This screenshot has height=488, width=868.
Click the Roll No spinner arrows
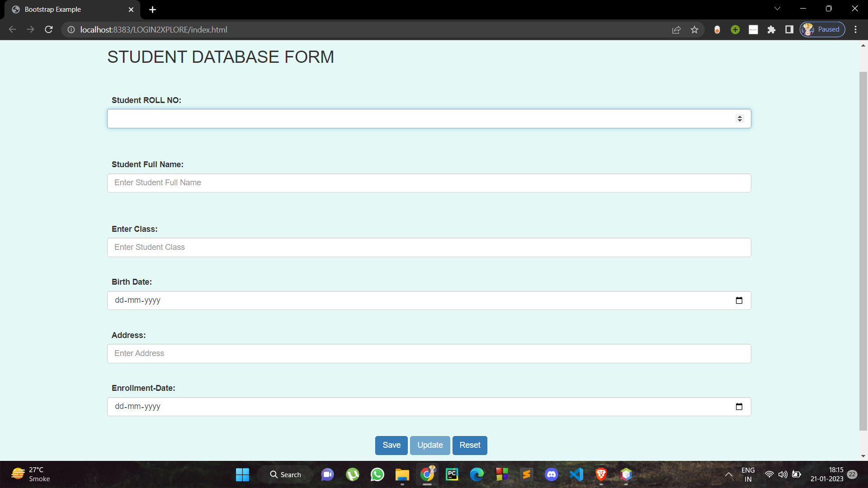click(x=740, y=119)
